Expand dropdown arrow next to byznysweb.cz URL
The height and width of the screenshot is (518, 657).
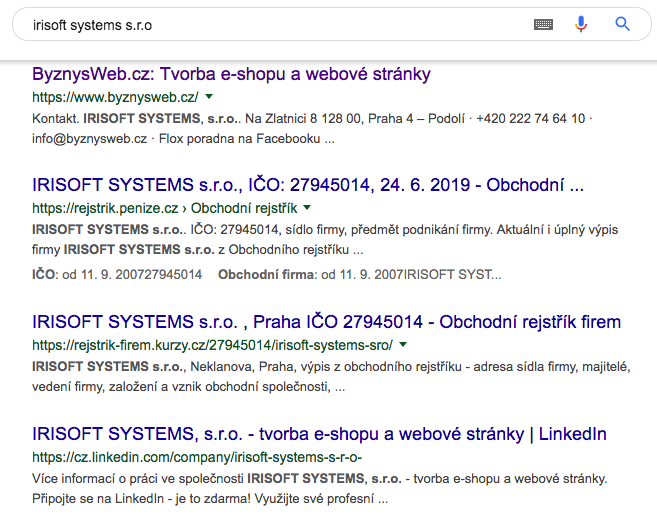tap(209, 97)
